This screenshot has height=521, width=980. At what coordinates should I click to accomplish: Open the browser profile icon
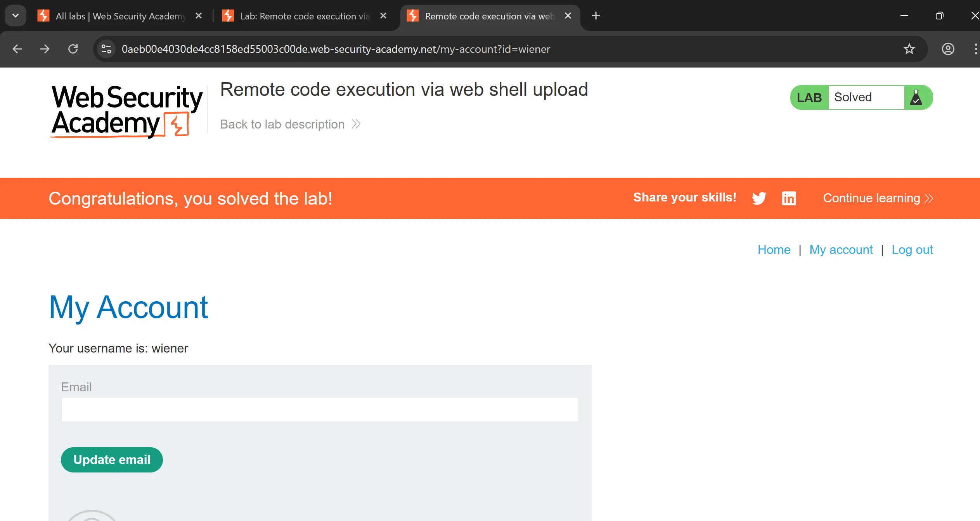[x=948, y=49]
